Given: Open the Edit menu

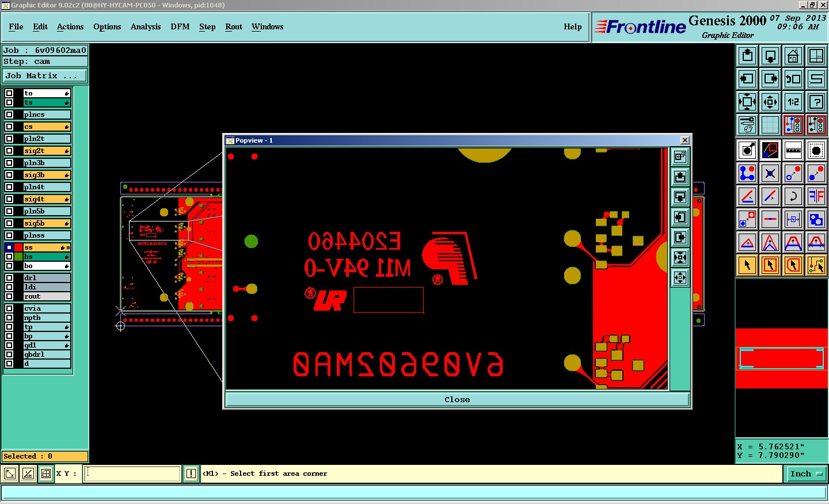Looking at the screenshot, I should 40,26.
